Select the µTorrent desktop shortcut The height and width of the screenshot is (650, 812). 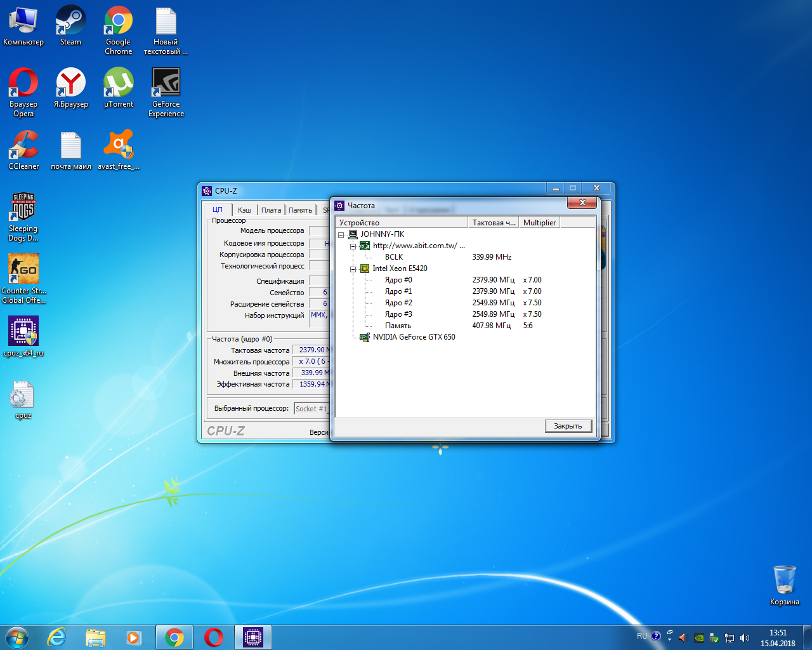[119, 88]
